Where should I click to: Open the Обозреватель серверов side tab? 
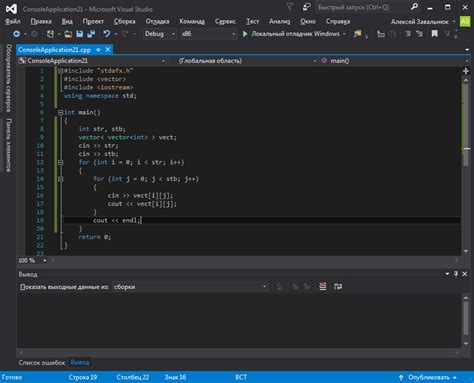pos(9,78)
